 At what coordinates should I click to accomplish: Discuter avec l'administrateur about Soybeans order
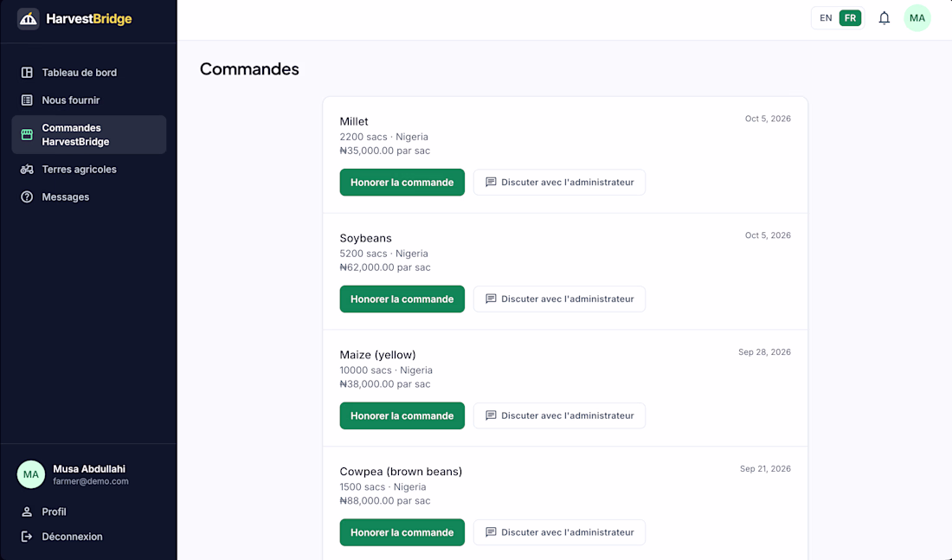[559, 299]
